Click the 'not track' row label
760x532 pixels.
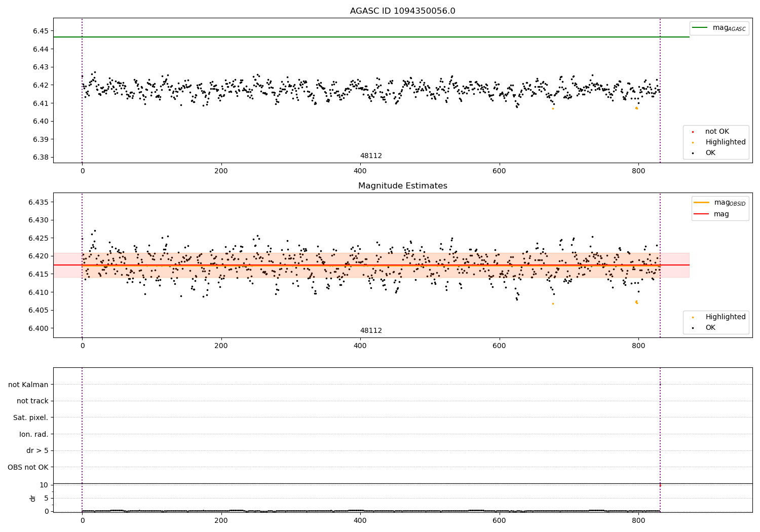point(32,401)
